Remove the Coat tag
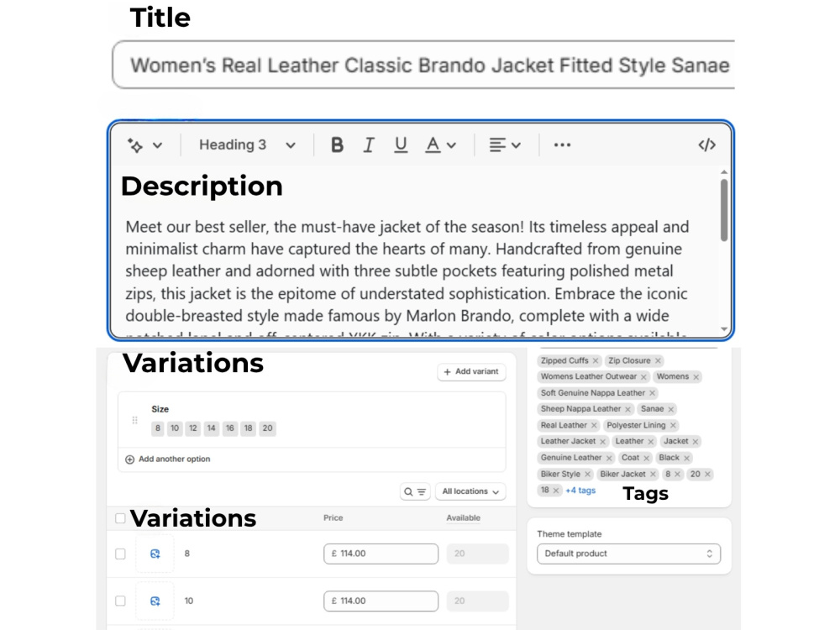The image size is (840, 630). [x=646, y=458]
